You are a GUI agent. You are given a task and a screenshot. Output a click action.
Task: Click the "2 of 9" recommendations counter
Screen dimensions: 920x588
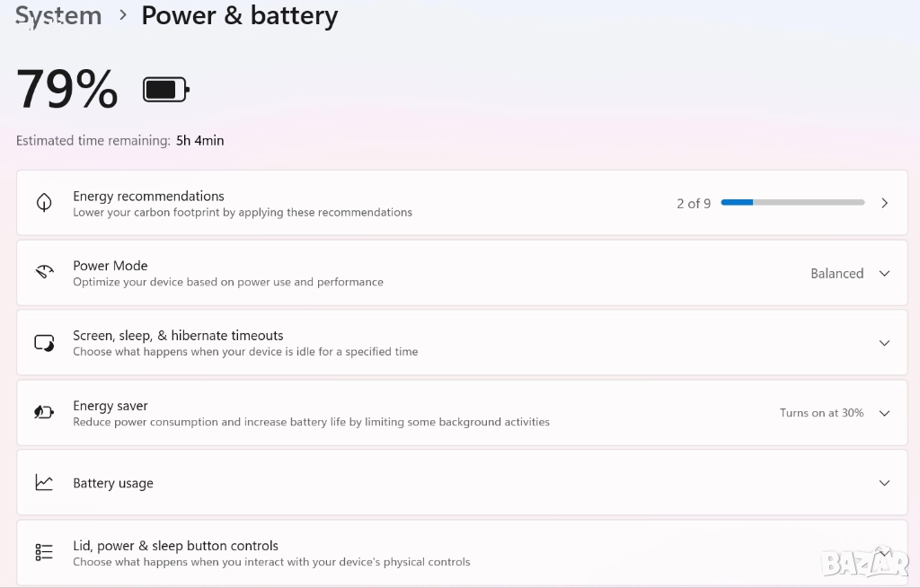pyautogui.click(x=694, y=204)
